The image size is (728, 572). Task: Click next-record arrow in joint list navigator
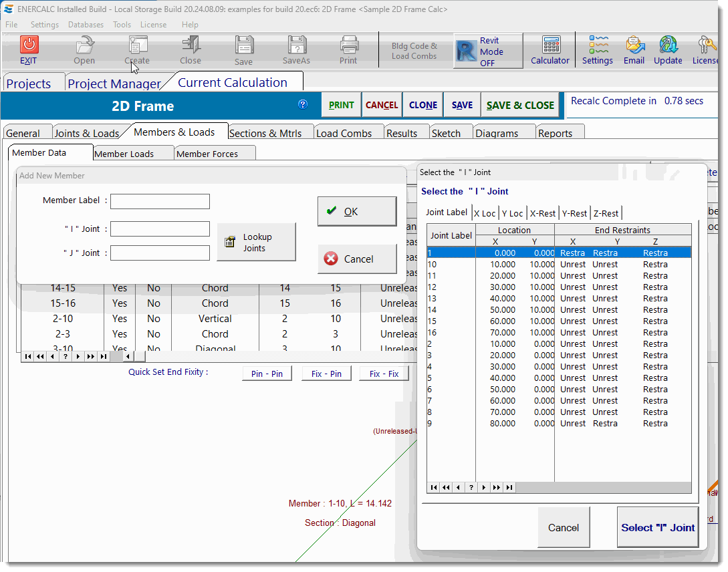pos(483,488)
